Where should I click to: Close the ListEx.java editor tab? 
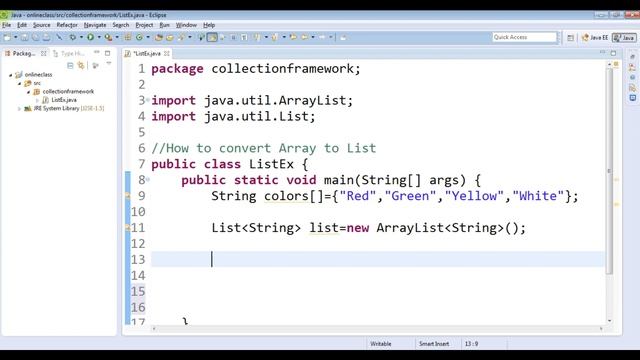pos(167,53)
